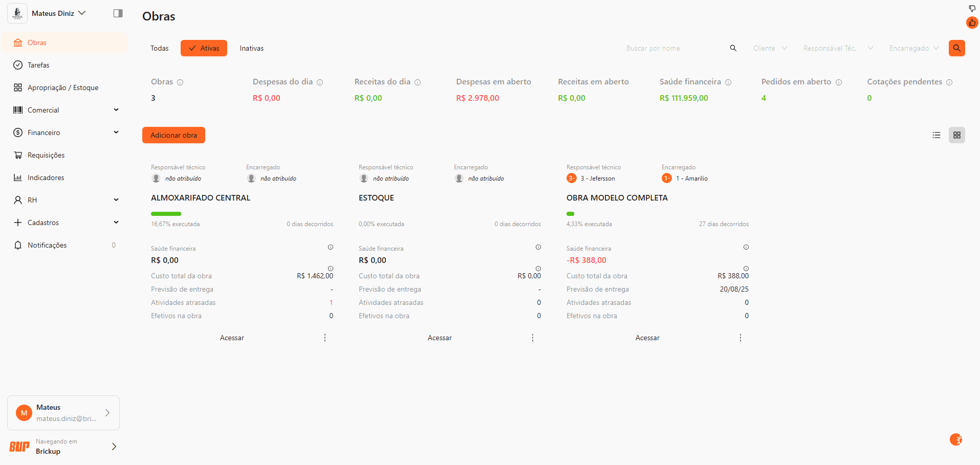Click info icon beside Receitas do dia
The width and height of the screenshot is (980, 465).
coord(418,82)
